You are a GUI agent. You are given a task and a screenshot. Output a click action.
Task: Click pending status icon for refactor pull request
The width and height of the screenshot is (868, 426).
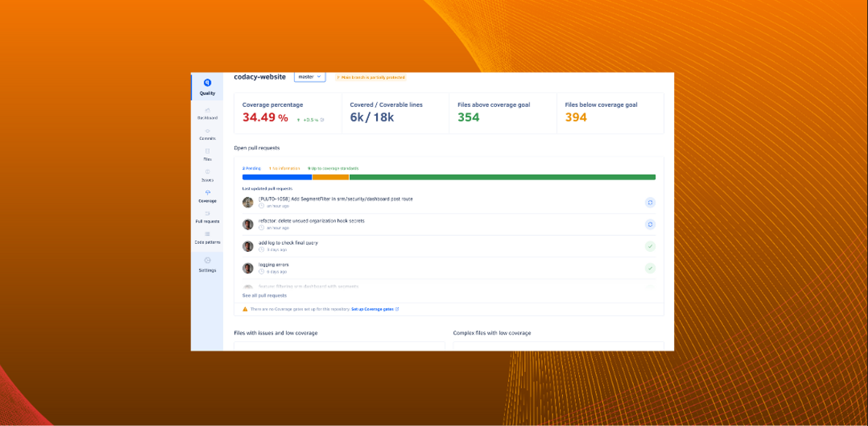point(651,225)
